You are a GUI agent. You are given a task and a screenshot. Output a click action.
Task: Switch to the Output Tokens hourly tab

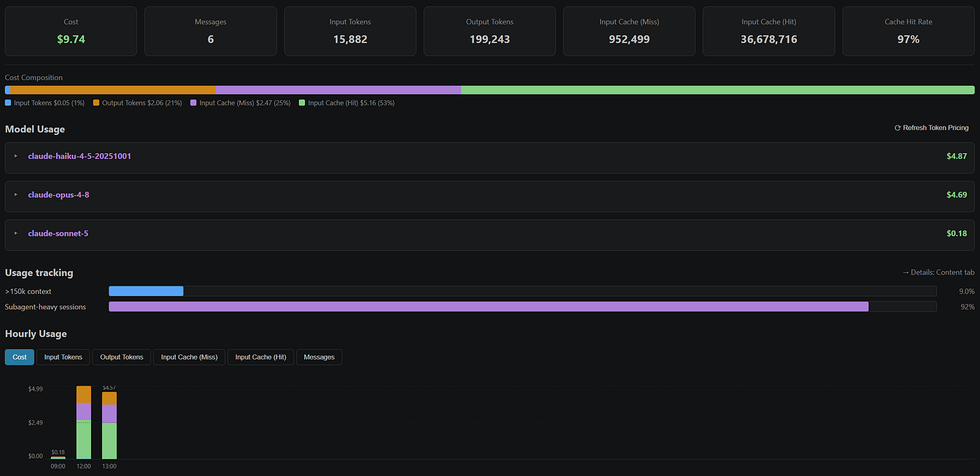point(121,357)
